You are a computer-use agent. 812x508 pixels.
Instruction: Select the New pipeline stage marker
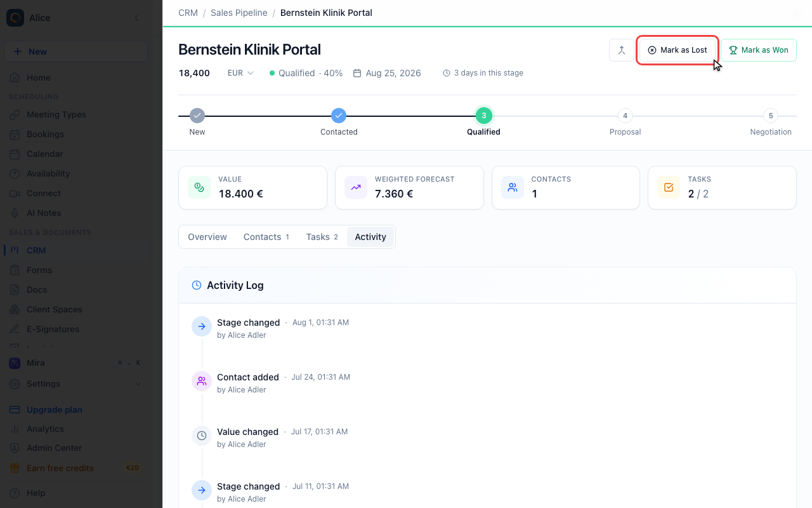coord(197,116)
